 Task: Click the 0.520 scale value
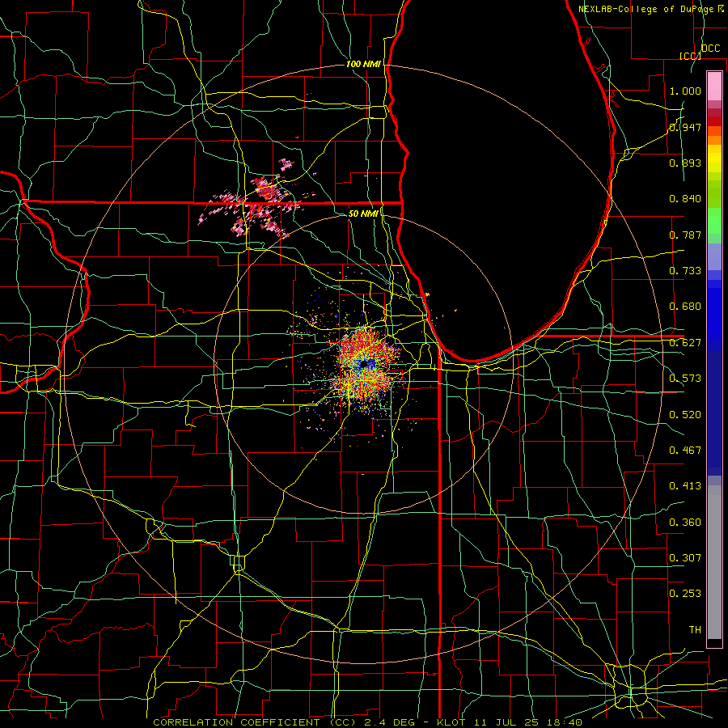685,415
